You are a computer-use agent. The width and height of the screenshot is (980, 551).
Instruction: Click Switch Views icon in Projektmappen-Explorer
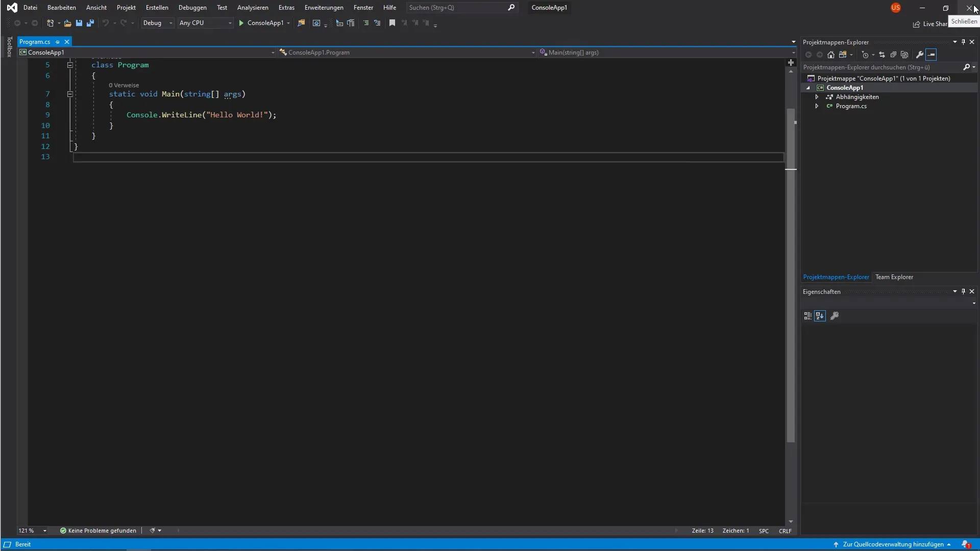[843, 55]
